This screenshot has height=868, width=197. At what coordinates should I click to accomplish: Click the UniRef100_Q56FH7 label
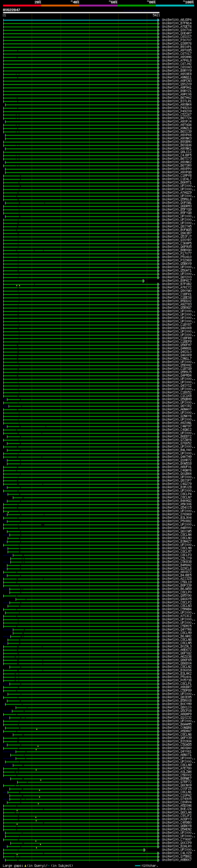coord(177,345)
